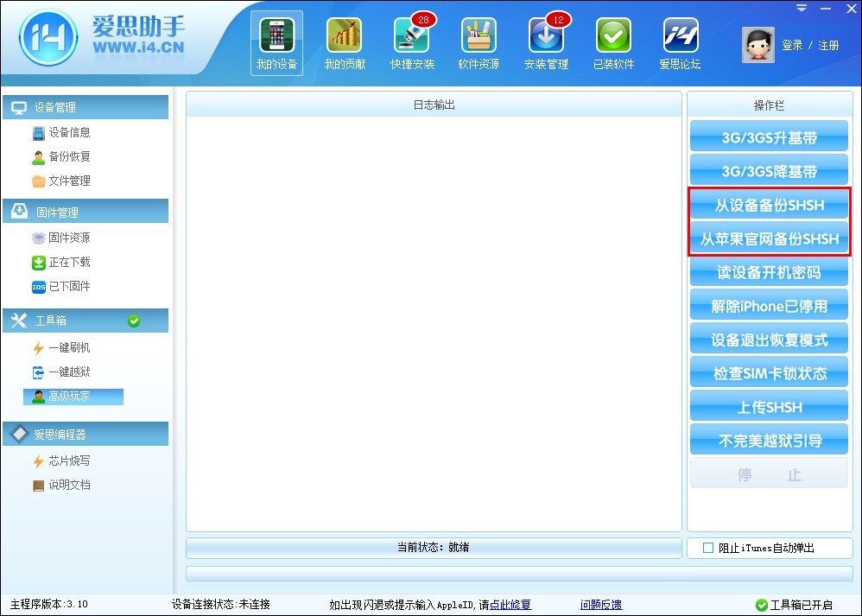Image resolution: width=862 pixels, height=616 pixels.
Task: Collapse the 固件管理 section header
Action: [x=86, y=211]
